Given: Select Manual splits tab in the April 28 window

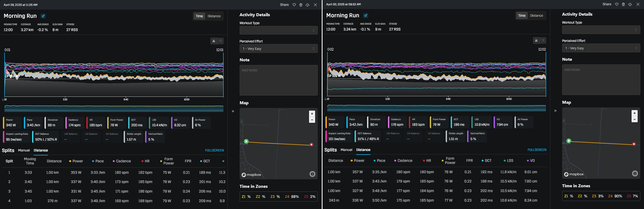Looking at the screenshot, I should point(24,150).
